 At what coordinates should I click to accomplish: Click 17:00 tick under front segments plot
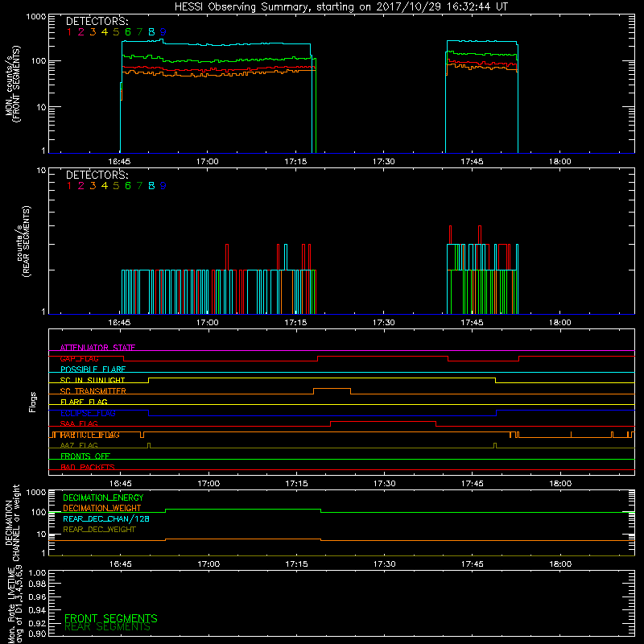208,162
